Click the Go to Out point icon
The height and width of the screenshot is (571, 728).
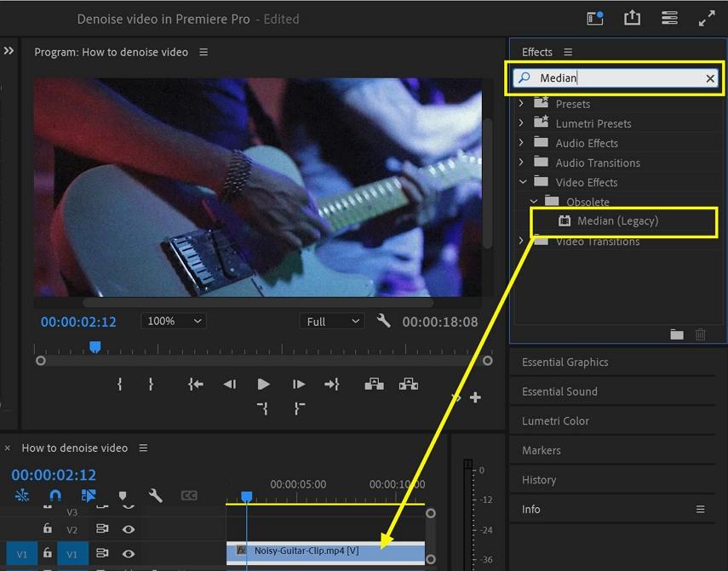pos(332,385)
